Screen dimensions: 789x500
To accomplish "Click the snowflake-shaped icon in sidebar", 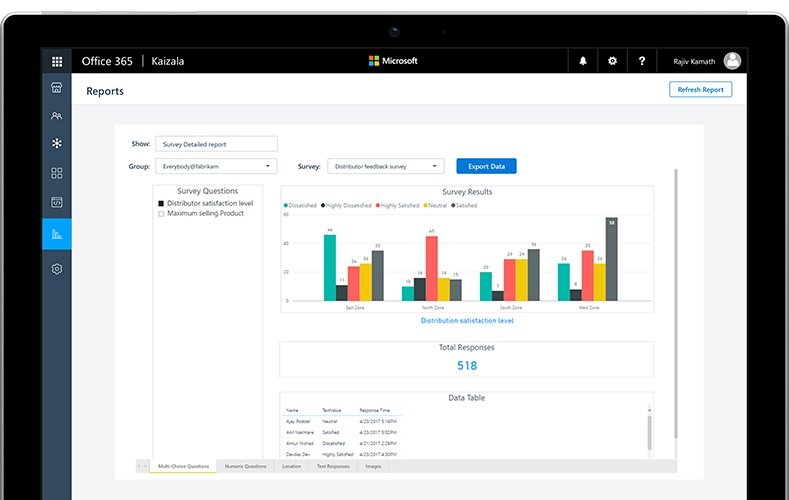I will tap(57, 144).
